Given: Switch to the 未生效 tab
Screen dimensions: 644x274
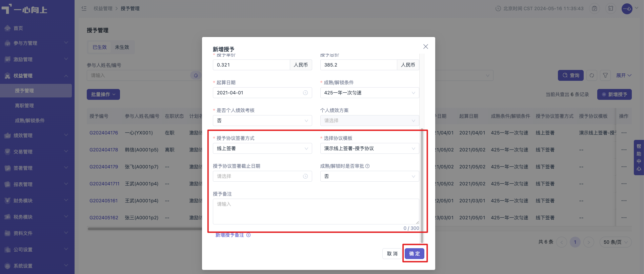Looking at the screenshot, I should 122,47.
